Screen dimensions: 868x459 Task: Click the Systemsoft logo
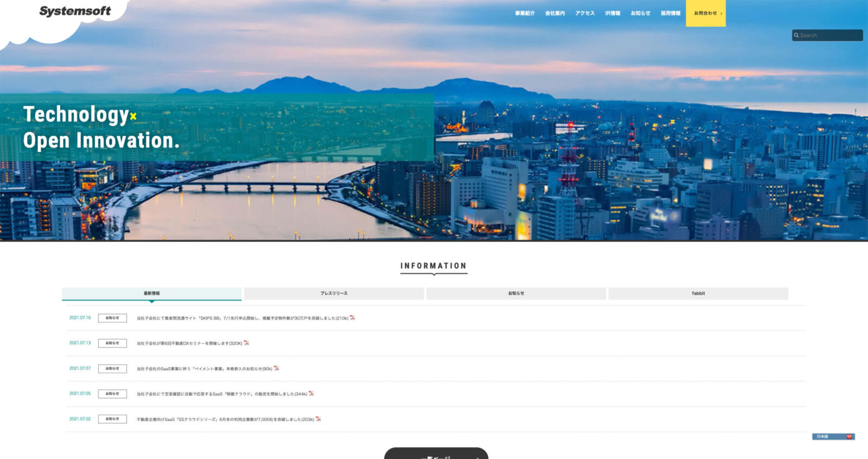coord(75,11)
